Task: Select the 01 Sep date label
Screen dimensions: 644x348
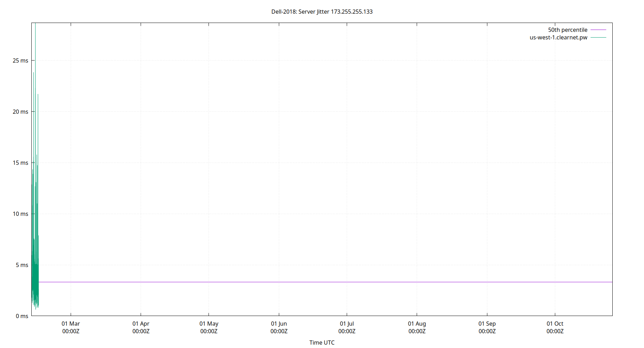Action: coord(487,324)
